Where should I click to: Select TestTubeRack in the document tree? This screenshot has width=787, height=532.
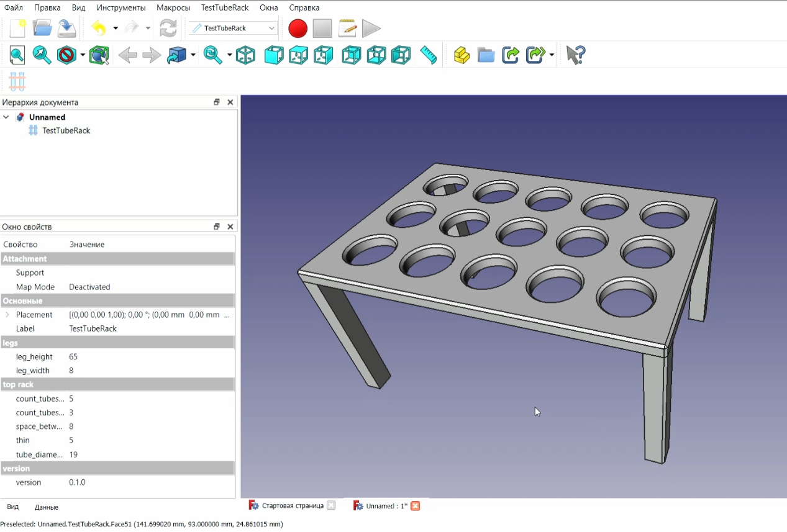click(x=66, y=131)
